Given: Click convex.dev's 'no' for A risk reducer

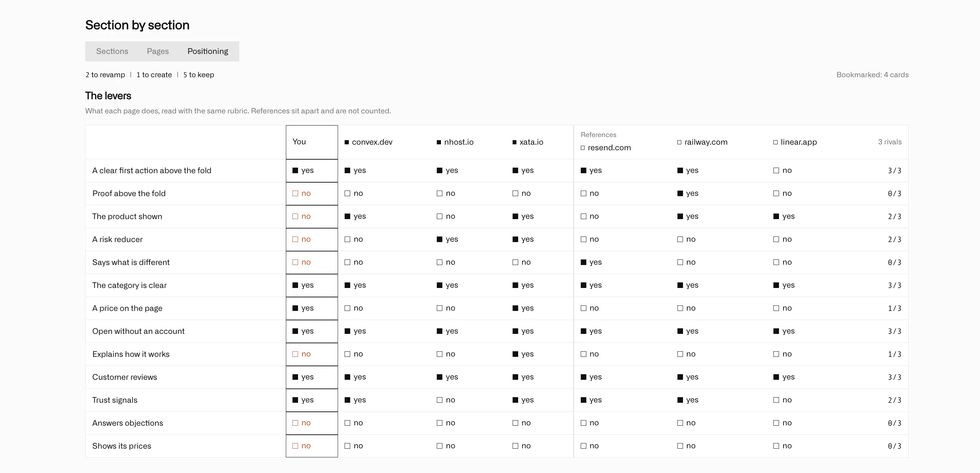Looking at the screenshot, I should coord(354,239).
